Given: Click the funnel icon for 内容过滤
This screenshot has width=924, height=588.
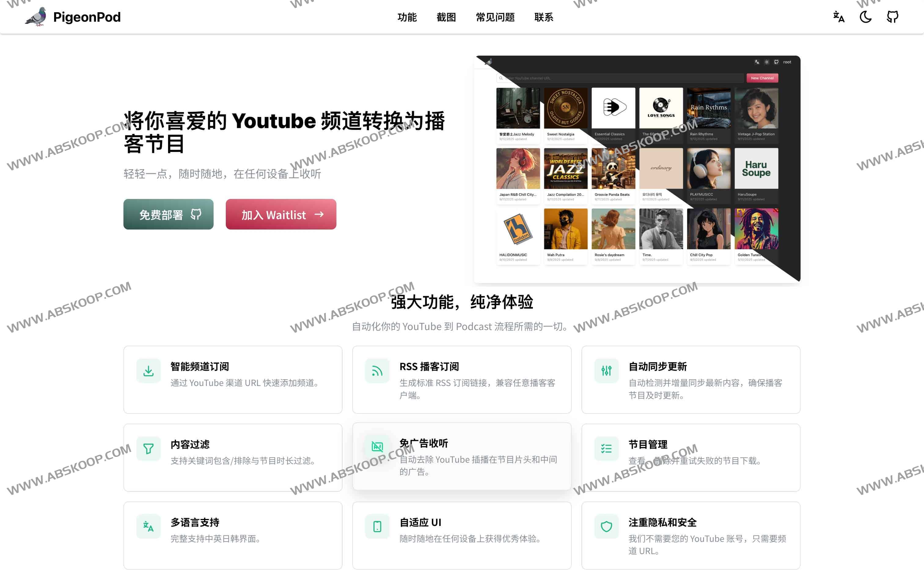Looking at the screenshot, I should (148, 449).
